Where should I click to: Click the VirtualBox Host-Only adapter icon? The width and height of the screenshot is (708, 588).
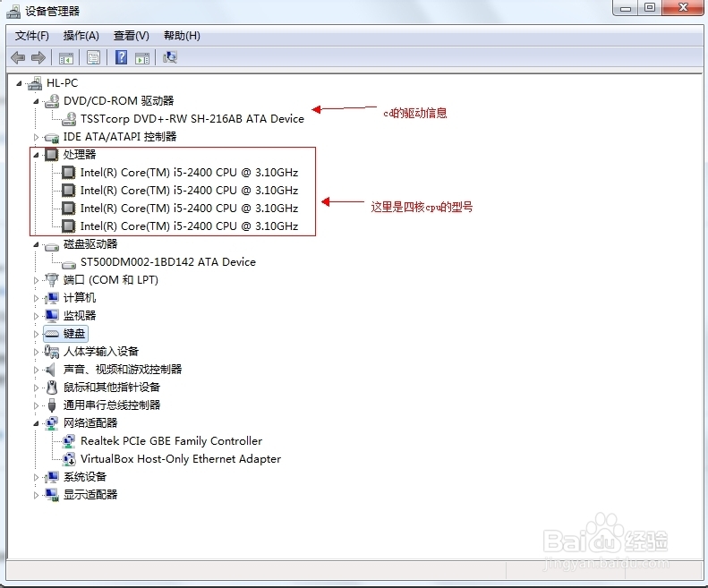pos(69,459)
